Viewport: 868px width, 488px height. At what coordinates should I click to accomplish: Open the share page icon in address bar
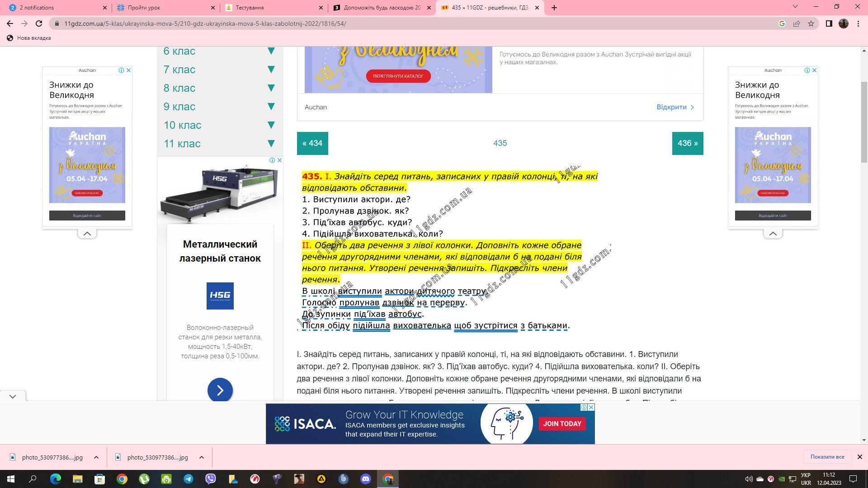click(797, 23)
